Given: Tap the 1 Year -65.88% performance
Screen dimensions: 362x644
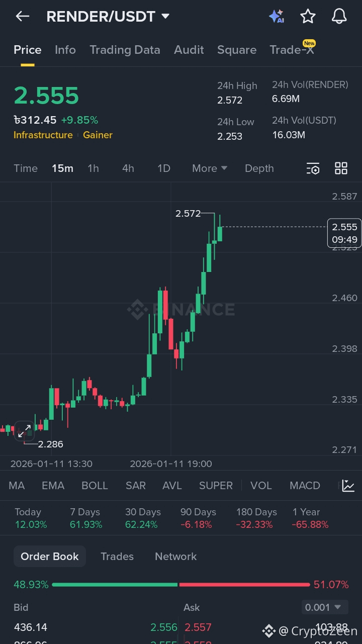Looking at the screenshot, I should [x=310, y=518].
